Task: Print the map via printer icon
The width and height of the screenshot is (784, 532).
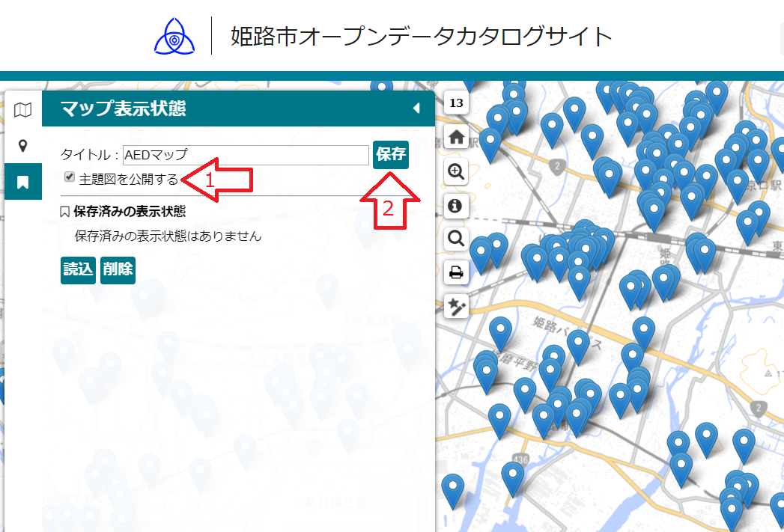Action: (x=456, y=272)
